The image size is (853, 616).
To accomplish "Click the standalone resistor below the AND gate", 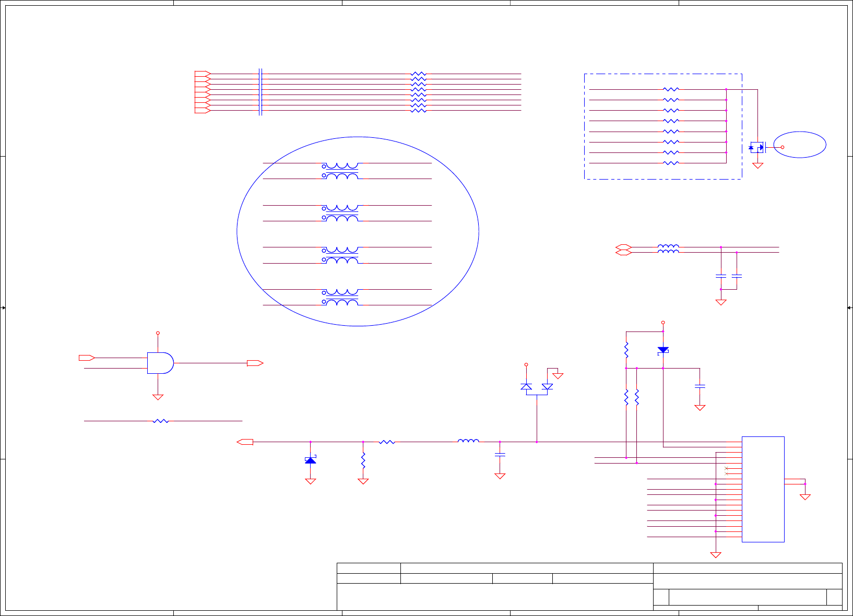I will [x=161, y=421].
